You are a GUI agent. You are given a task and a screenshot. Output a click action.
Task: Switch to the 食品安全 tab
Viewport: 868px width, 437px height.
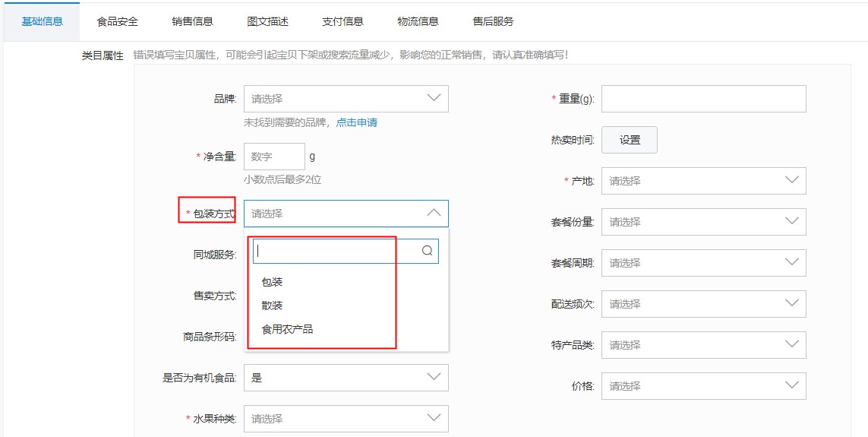118,21
